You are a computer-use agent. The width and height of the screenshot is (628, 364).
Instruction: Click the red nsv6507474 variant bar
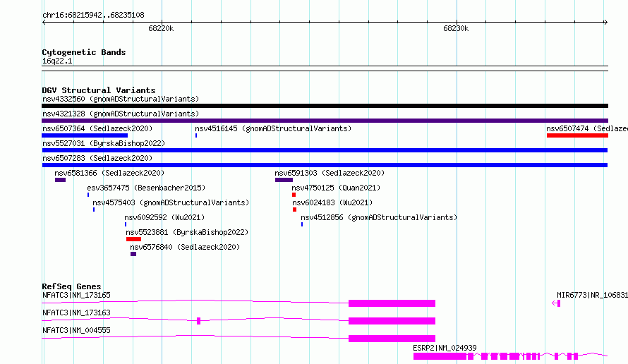coord(577,135)
